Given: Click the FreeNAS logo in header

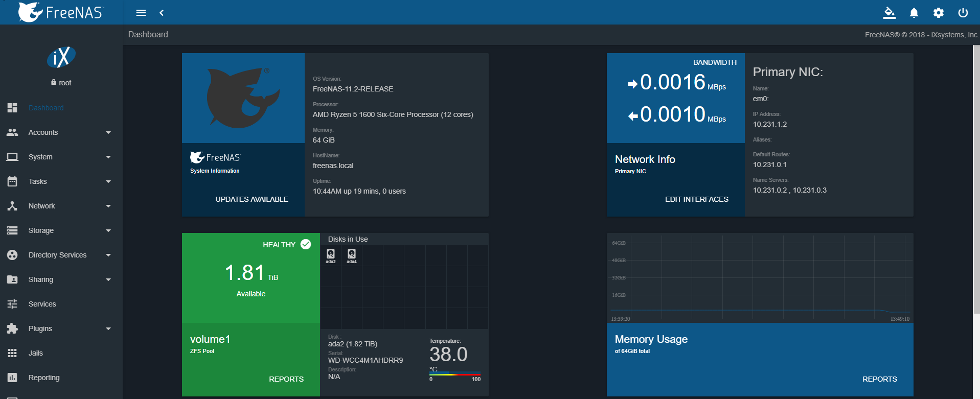Looking at the screenshot, I should [61, 12].
